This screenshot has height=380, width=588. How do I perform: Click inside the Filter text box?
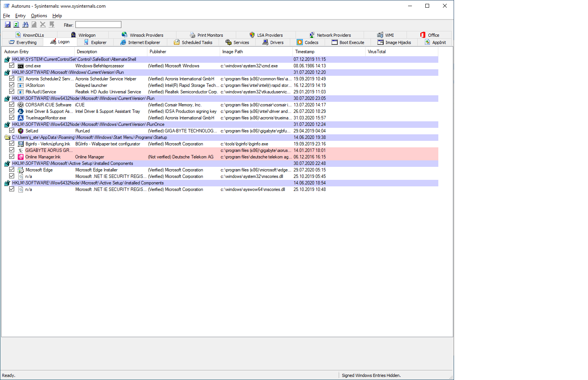coord(98,25)
